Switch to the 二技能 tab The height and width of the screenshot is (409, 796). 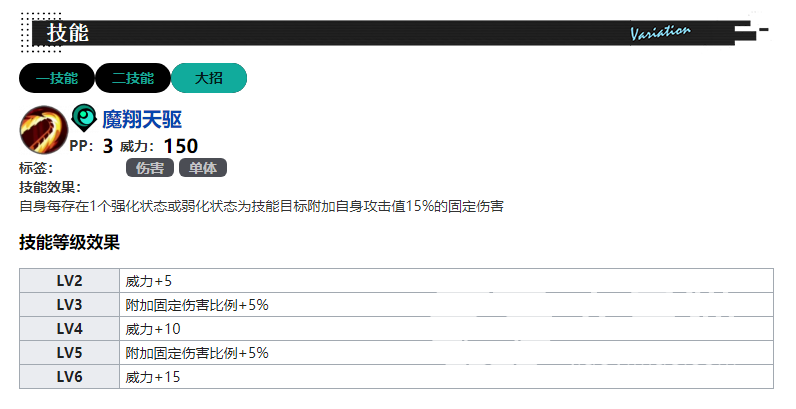[133, 78]
